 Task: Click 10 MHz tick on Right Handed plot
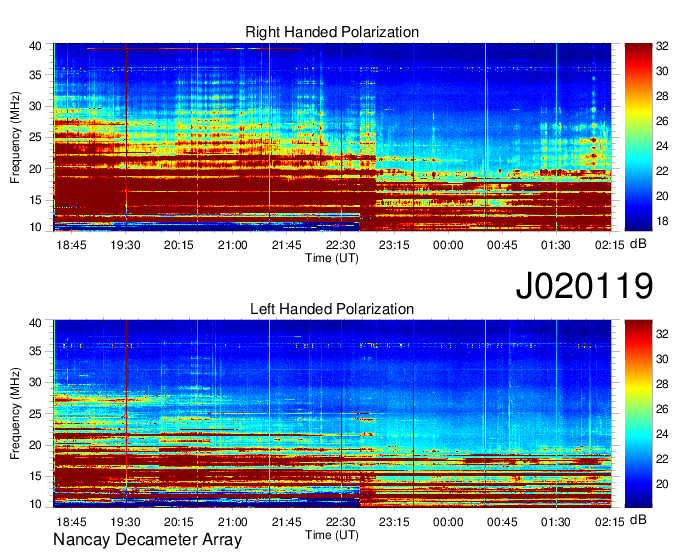pyautogui.click(x=35, y=227)
